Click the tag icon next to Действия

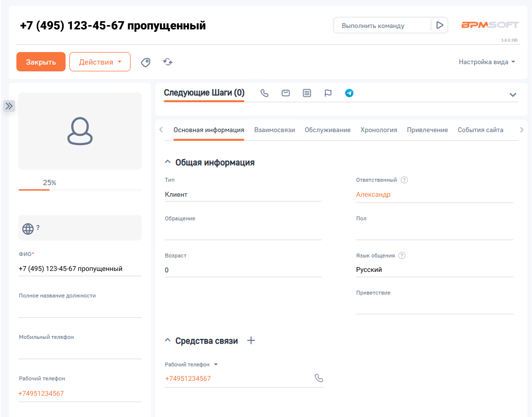[x=146, y=62]
